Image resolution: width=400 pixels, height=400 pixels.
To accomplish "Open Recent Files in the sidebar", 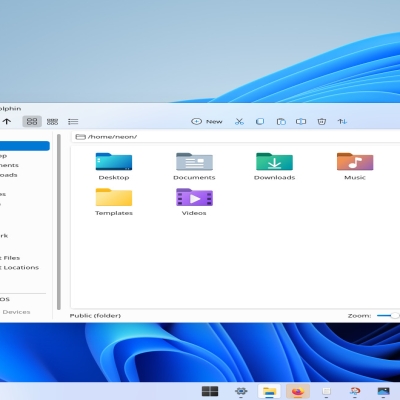I will pyautogui.click(x=10, y=258).
